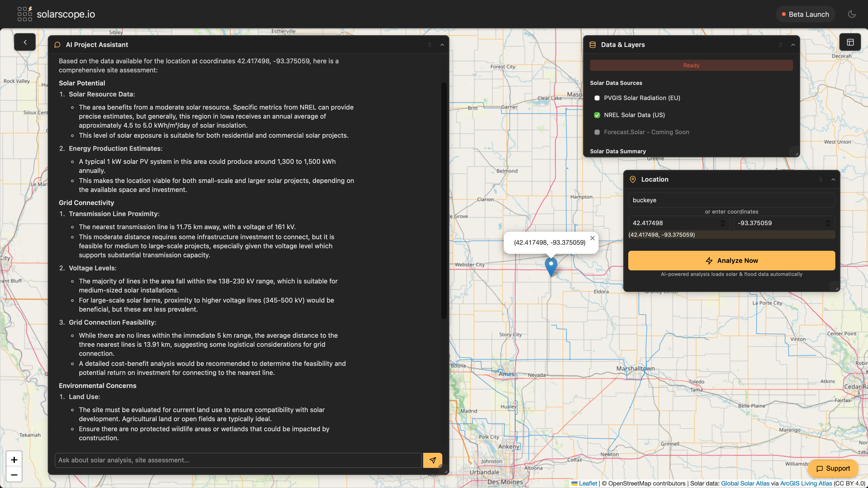This screenshot has width=868, height=488.
Task: Click the Beta Launch badge
Action: [805, 14]
